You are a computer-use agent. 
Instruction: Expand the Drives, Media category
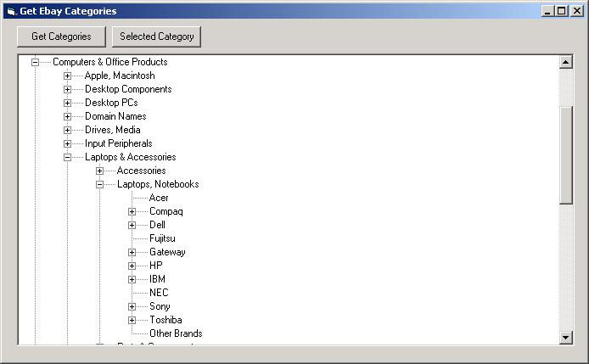tap(68, 130)
